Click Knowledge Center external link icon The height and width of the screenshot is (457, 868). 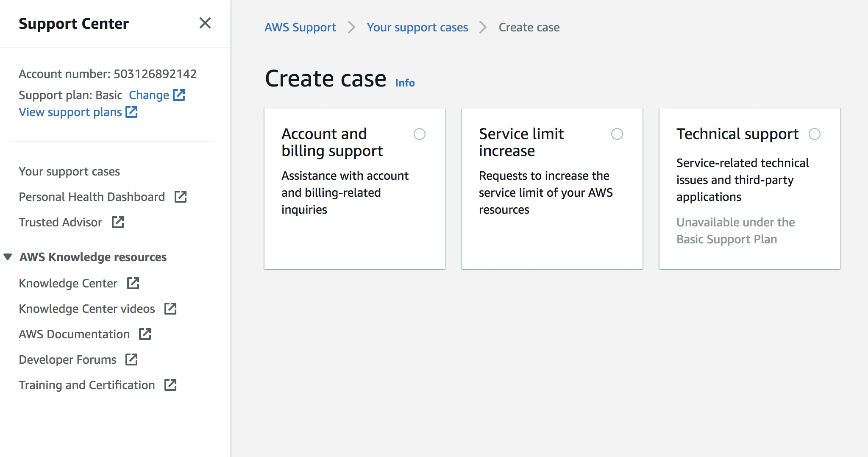pos(133,283)
